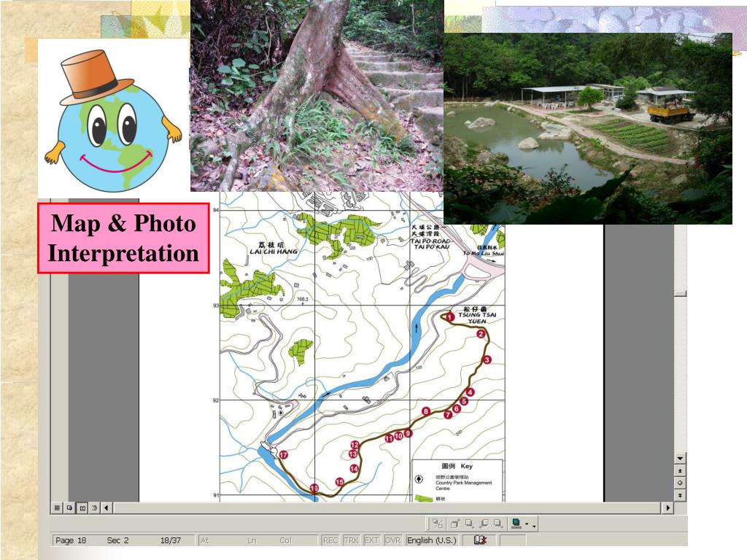Image resolution: width=747 pixels, height=560 pixels.
Task: Click the TAI PO ROAD TAI PO KAU label
Action: click(x=430, y=244)
